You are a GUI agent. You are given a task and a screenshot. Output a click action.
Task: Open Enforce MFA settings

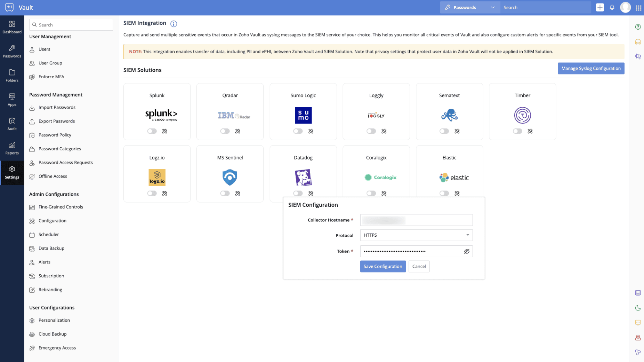[x=51, y=77]
